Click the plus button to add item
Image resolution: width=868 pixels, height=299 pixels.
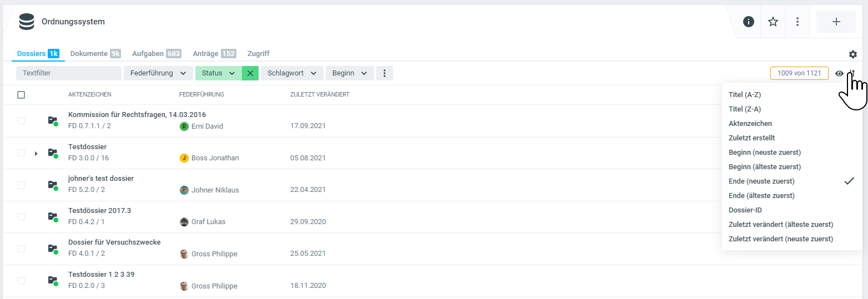click(836, 22)
